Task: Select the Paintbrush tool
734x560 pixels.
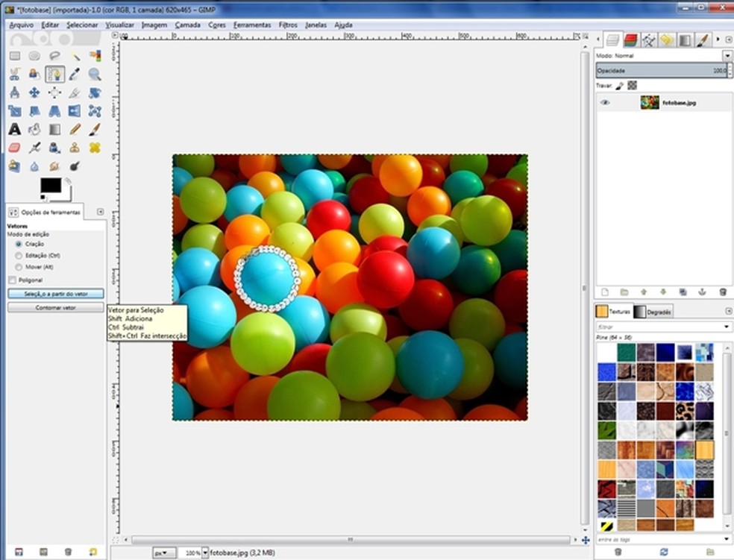Action: [95, 129]
